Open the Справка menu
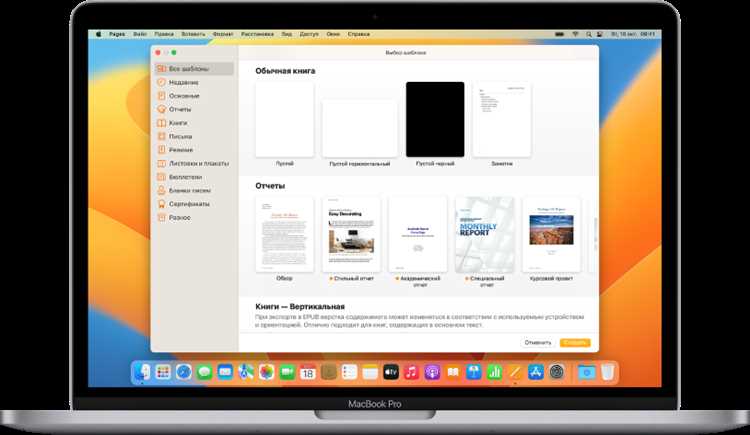750x435 pixels. tap(359, 34)
